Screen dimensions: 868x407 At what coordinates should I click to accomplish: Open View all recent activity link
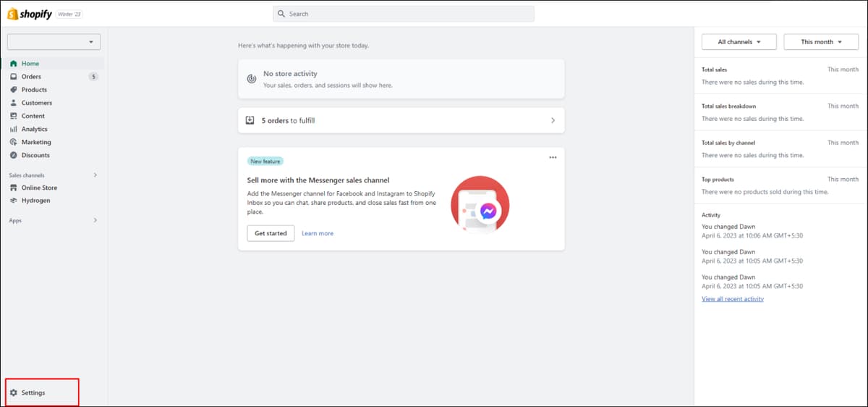pos(733,298)
